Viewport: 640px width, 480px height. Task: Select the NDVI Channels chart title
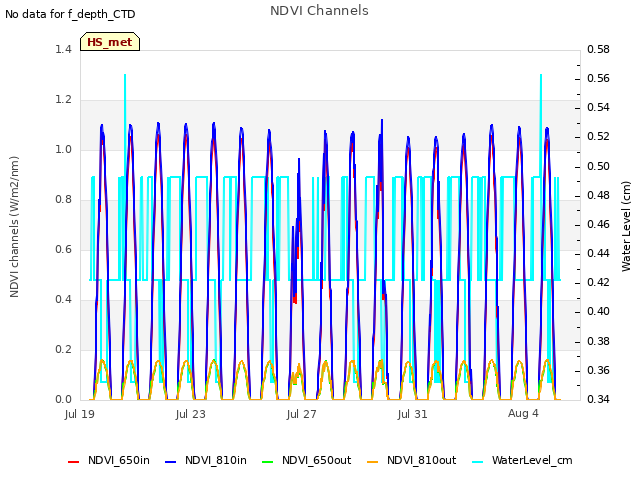319,11
